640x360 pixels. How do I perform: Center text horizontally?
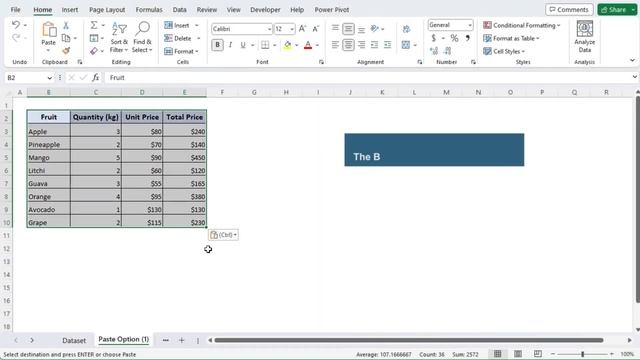(348, 44)
